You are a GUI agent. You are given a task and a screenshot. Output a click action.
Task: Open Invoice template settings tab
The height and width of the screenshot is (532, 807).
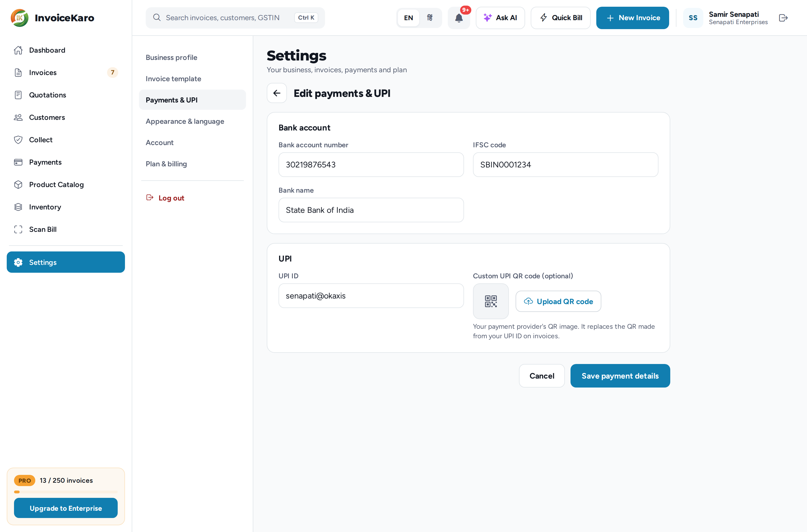pos(192,79)
